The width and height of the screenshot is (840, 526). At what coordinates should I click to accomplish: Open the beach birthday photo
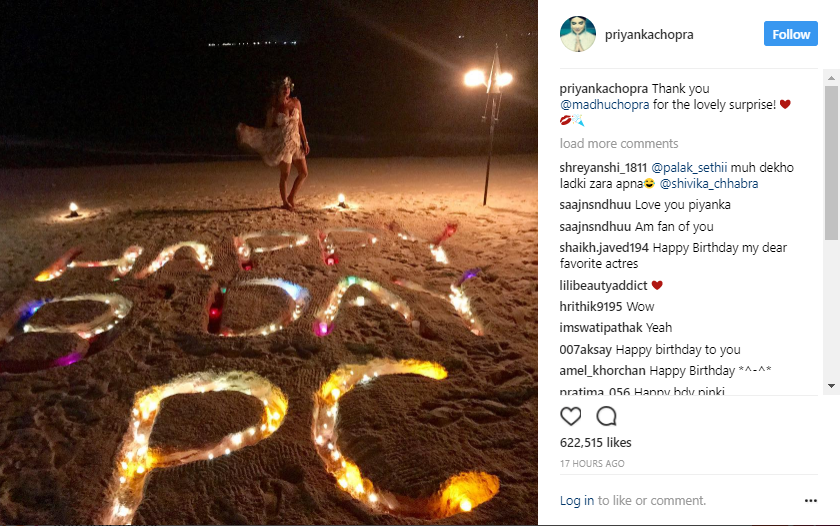269,262
